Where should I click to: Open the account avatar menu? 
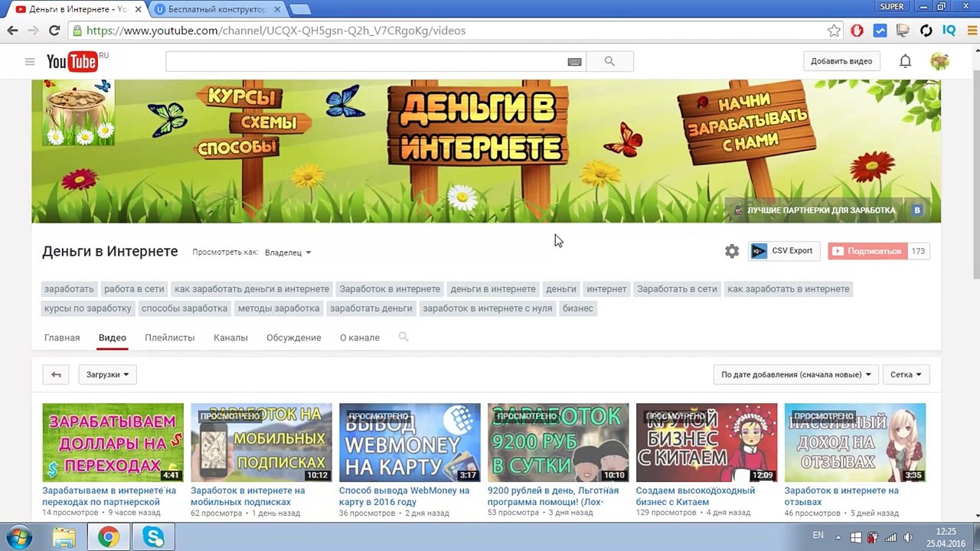click(x=939, y=61)
